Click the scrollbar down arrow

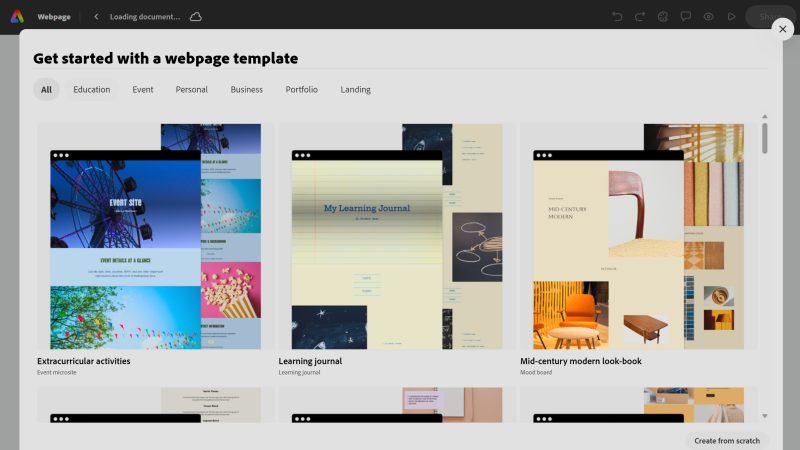tap(764, 416)
